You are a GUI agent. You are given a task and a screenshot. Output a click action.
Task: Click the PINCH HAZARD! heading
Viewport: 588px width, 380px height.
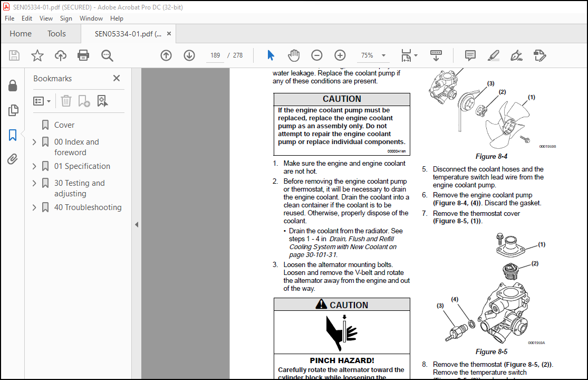pos(342,360)
